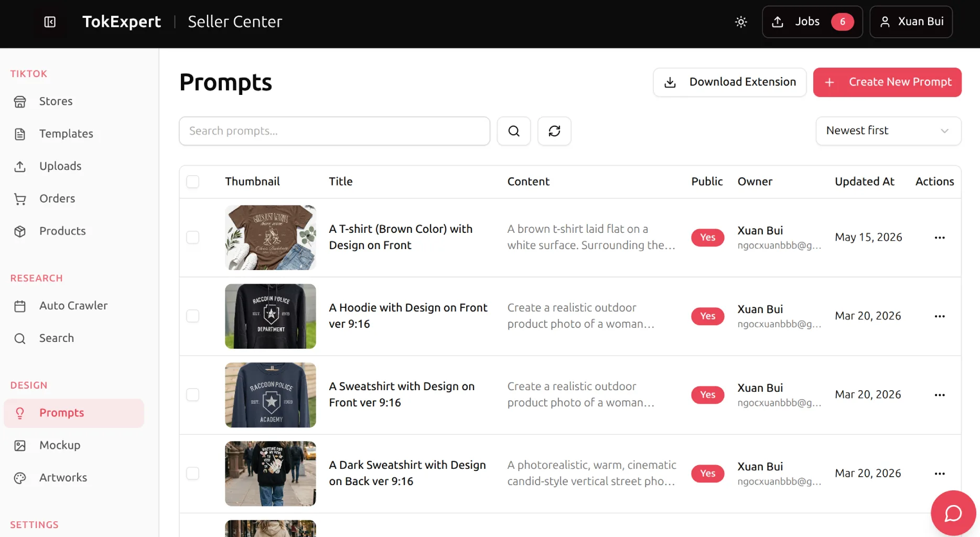Check the Hoodie with Design on Front row
980x537 pixels.
coord(193,316)
